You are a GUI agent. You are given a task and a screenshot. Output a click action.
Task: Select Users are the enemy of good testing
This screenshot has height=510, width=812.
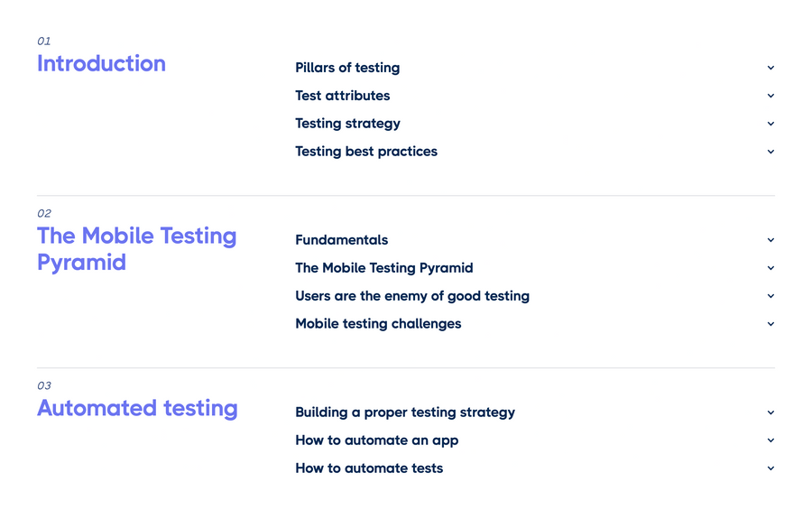pos(412,296)
